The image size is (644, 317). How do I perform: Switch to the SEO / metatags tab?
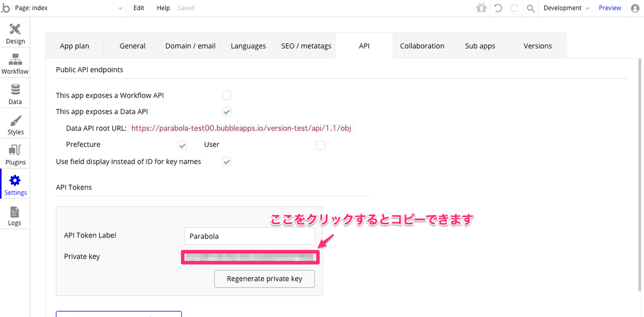pos(306,46)
